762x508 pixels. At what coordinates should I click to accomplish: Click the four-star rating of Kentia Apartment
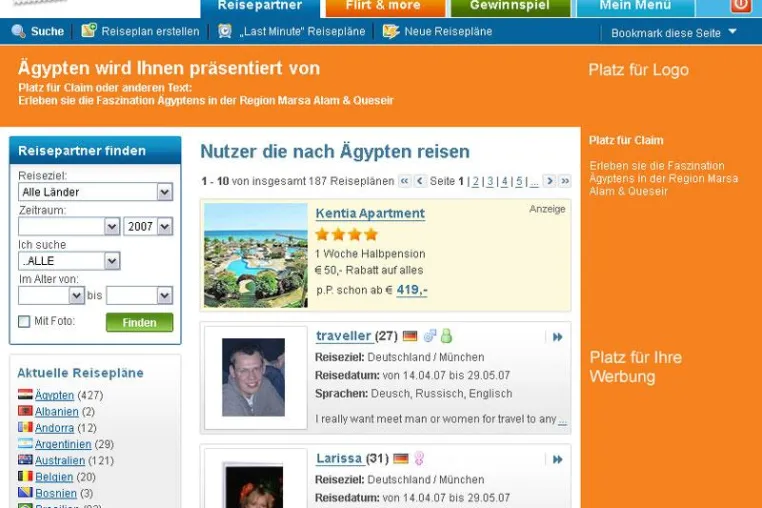346,235
